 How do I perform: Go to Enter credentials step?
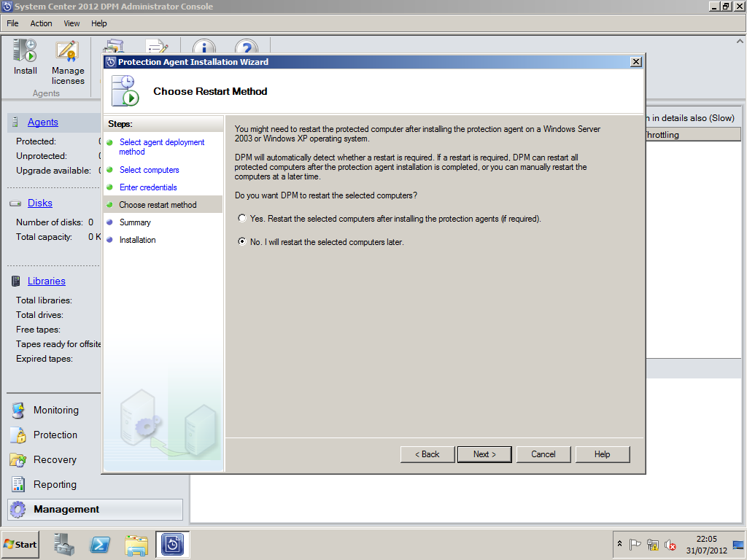(x=148, y=187)
